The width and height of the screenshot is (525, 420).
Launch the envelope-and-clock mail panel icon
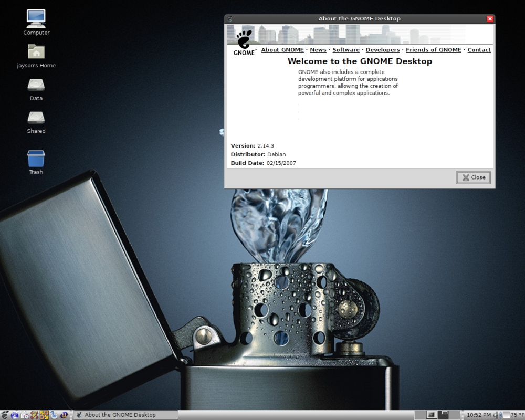tap(25, 415)
